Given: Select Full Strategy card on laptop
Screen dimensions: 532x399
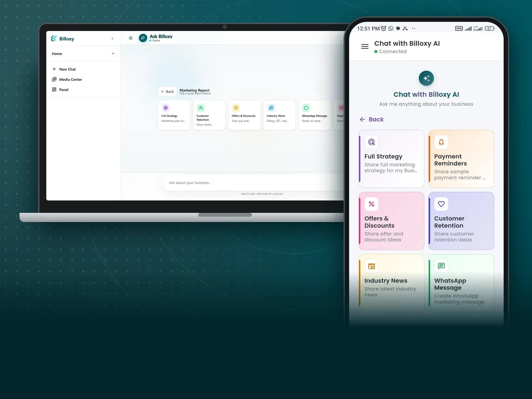Looking at the screenshot, I should tap(174, 115).
